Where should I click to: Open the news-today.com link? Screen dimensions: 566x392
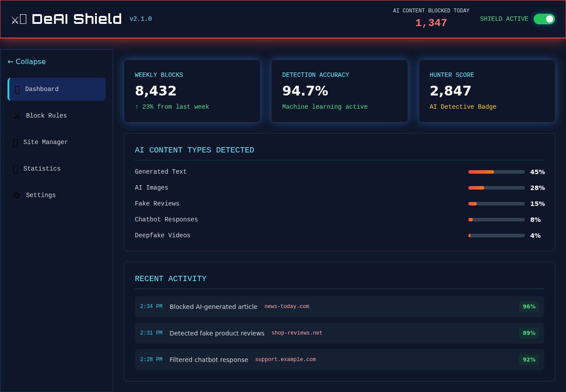(287, 306)
